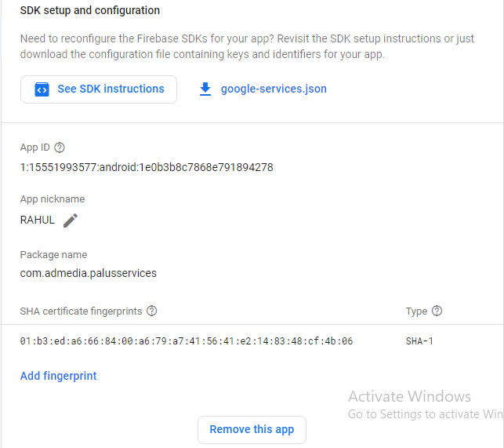The width and height of the screenshot is (504, 448).
Task: Select the SHA-1 fingerprint row
Action: click(x=187, y=341)
